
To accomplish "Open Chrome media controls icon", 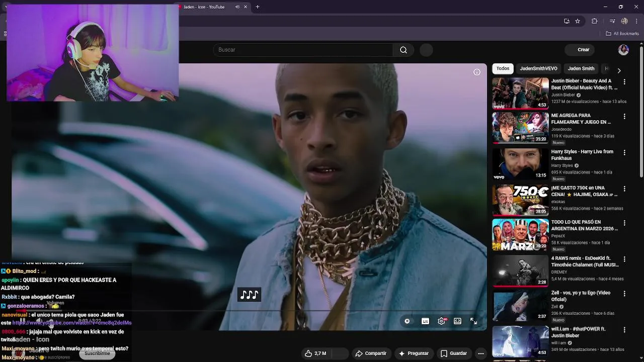I will [x=612, y=21].
